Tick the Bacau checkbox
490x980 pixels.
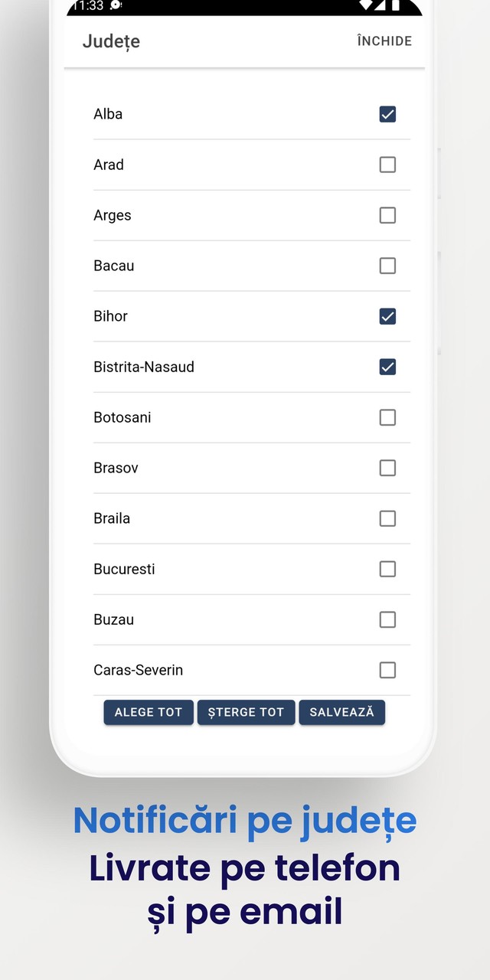387,266
